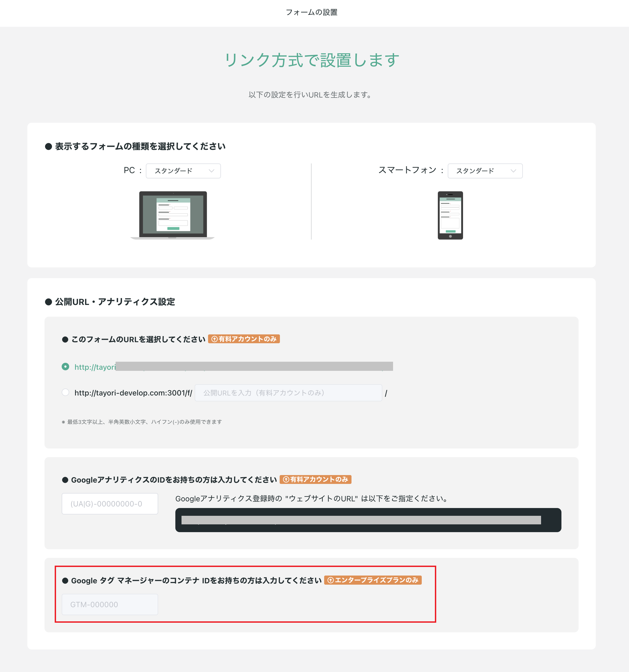Click the エンタープライズプランのみ badge

pos(373,580)
